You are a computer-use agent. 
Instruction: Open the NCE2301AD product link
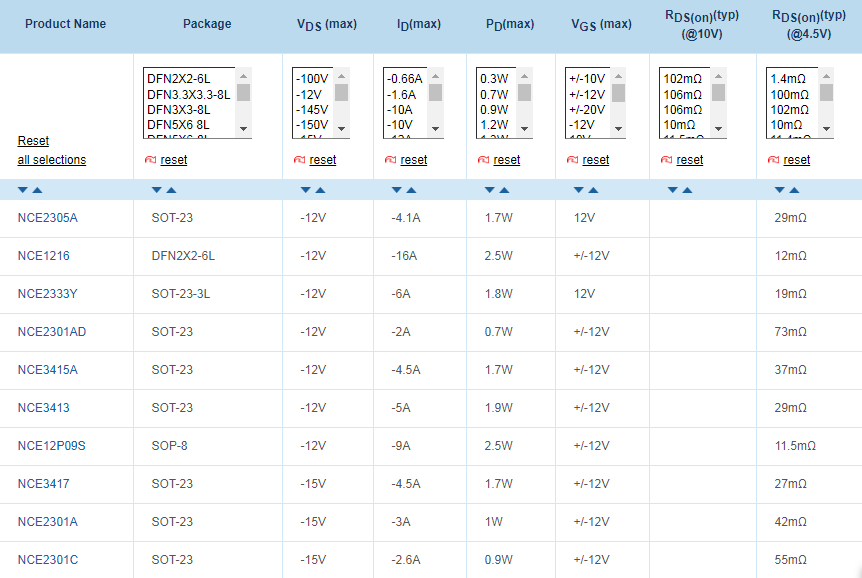coord(52,332)
